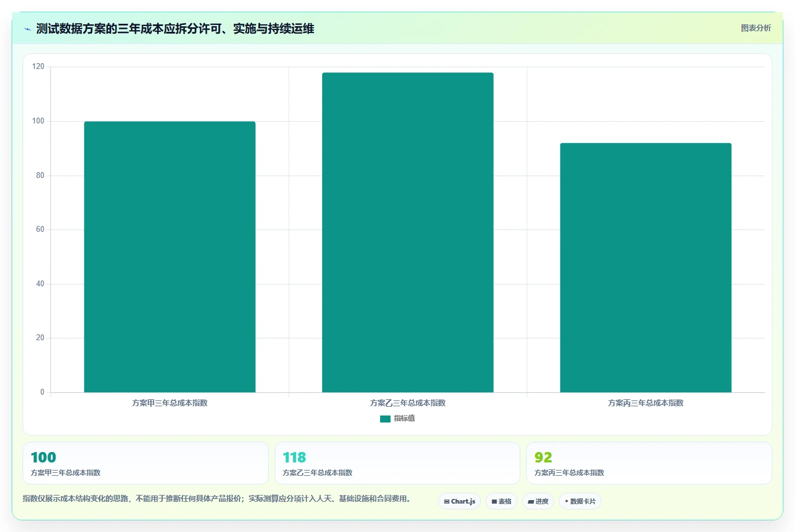
Task: Click the 数据卡片 tag chip
Action: 580,501
